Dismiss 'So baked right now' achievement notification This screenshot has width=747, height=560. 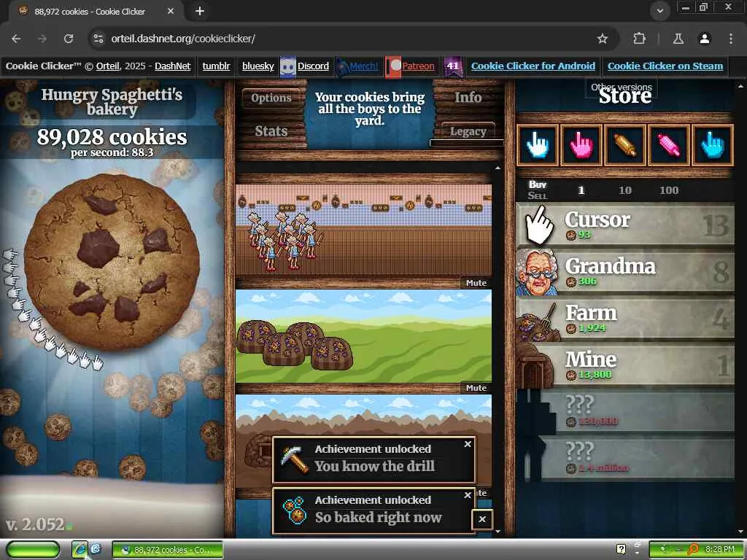pyautogui.click(x=468, y=495)
